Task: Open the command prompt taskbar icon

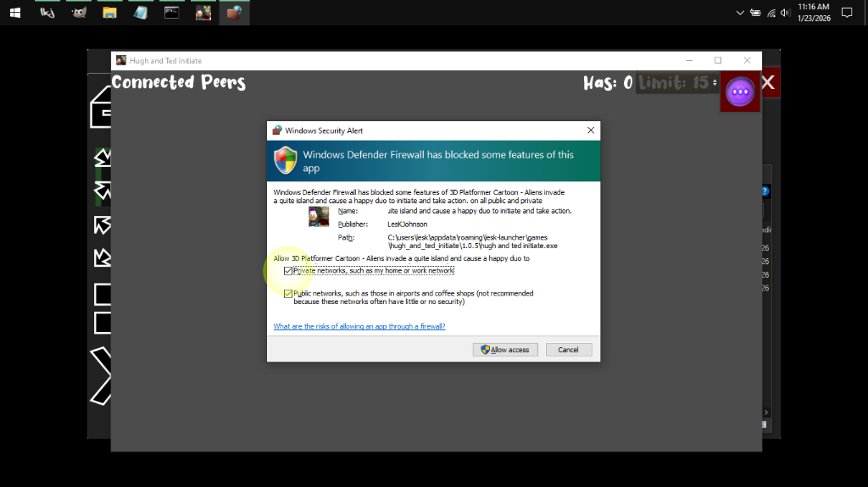Action: [x=171, y=13]
